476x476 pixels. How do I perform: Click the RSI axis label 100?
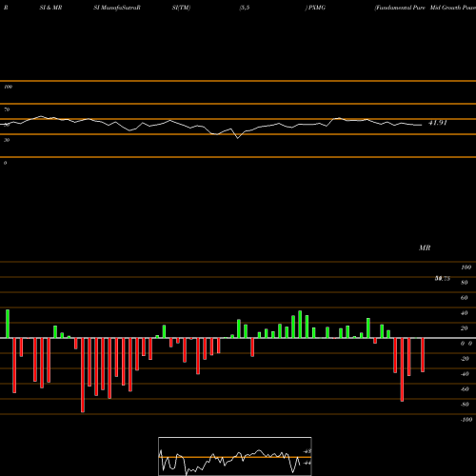pos(8,87)
